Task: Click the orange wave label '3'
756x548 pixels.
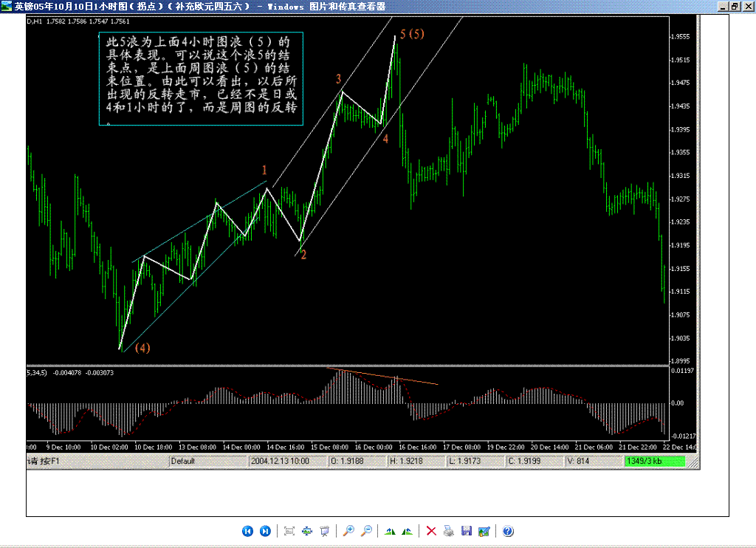Action: point(338,79)
